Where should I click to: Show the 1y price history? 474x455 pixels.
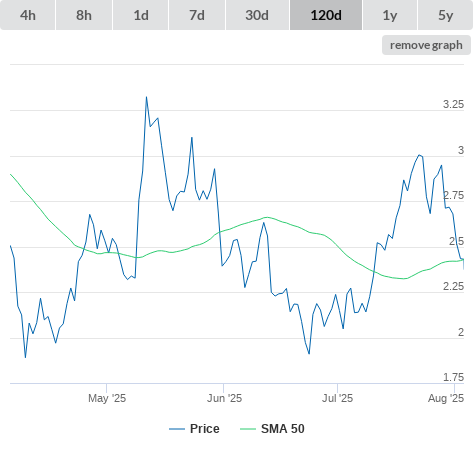point(390,15)
